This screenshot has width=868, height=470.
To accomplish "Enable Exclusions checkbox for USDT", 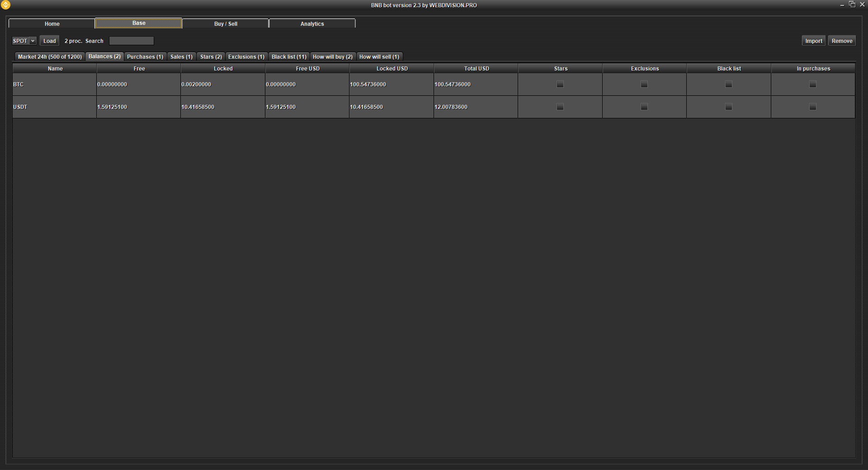I will click(644, 107).
